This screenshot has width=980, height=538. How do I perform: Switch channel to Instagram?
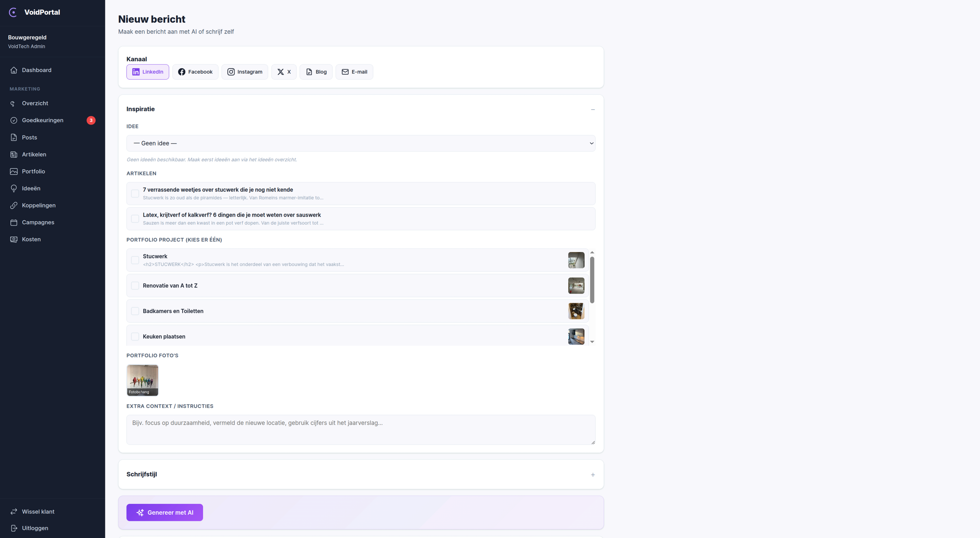tap(245, 72)
